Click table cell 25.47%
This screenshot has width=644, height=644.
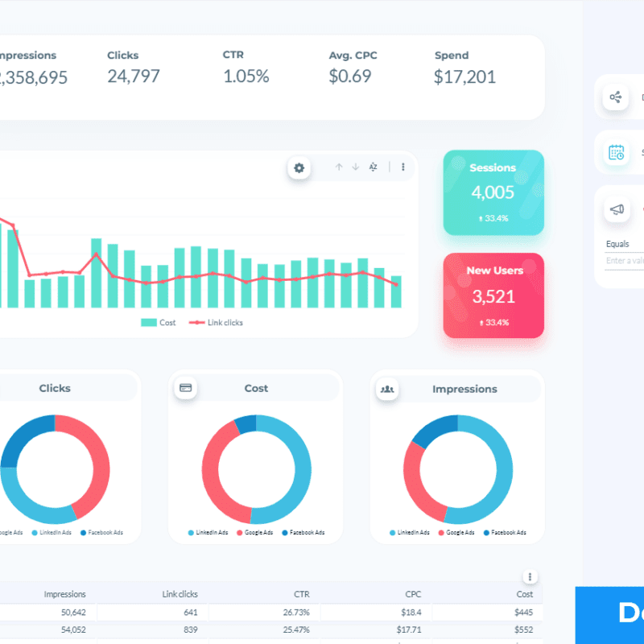(296, 630)
